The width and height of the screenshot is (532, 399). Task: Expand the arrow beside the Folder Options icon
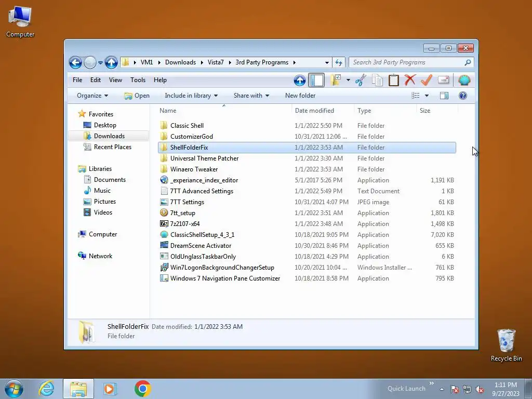348,80
